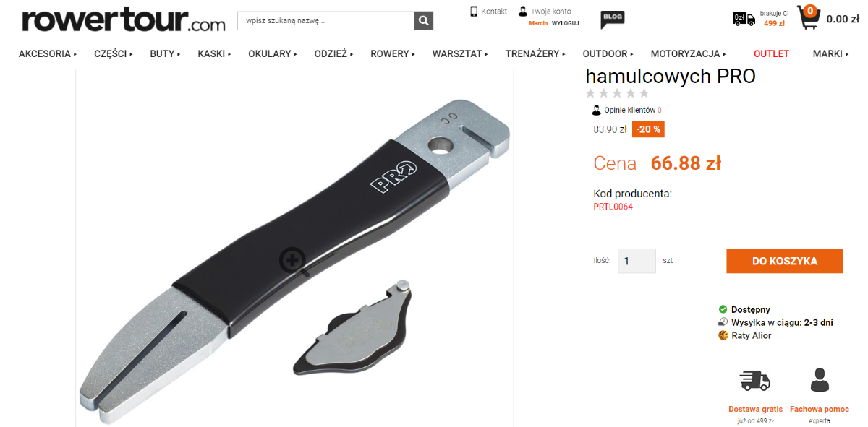Expand the AKCESORIA menu
The width and height of the screenshot is (868, 427).
(48, 53)
